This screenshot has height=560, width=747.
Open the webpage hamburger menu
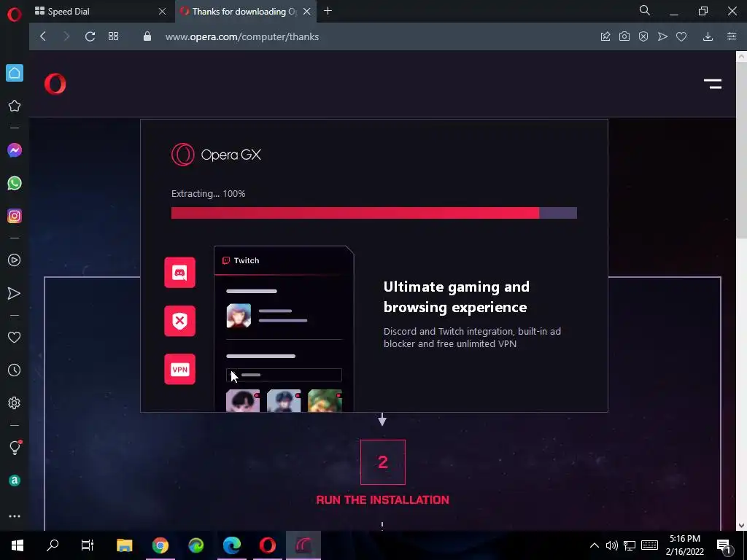click(x=713, y=85)
